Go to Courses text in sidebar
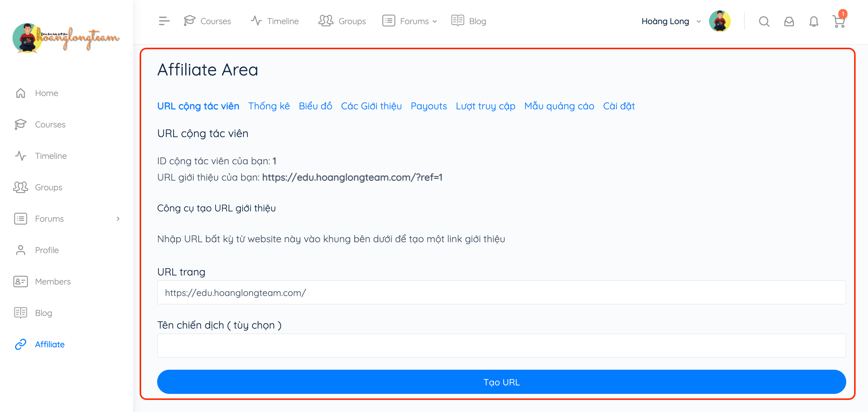This screenshot has height=412, width=868. [x=50, y=124]
